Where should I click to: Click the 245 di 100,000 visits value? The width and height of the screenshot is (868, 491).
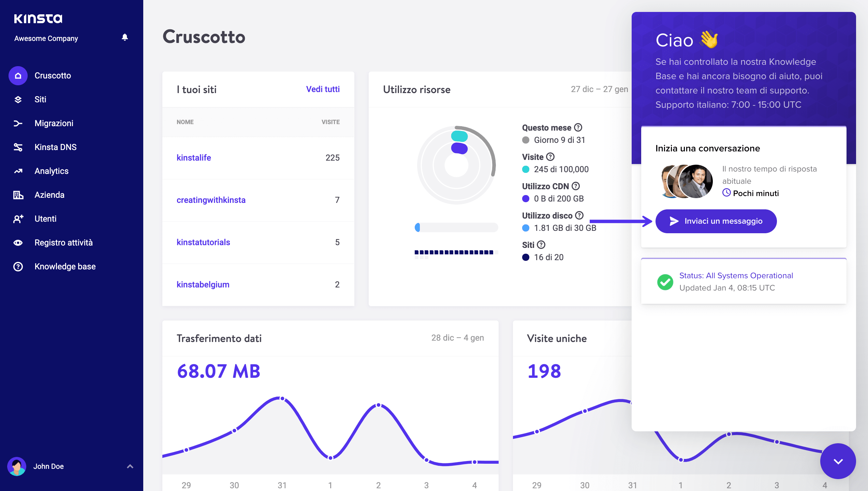561,169
